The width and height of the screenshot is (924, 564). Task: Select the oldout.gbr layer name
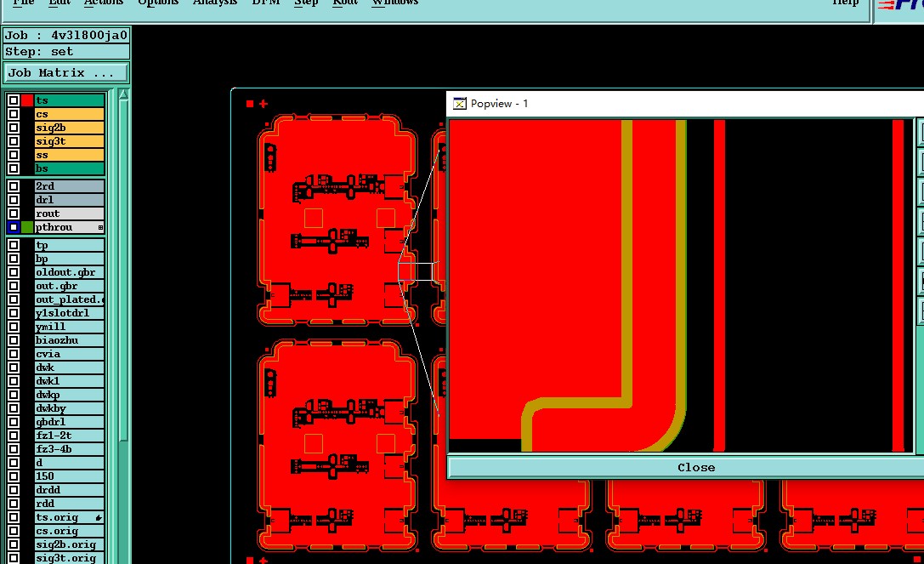69,272
